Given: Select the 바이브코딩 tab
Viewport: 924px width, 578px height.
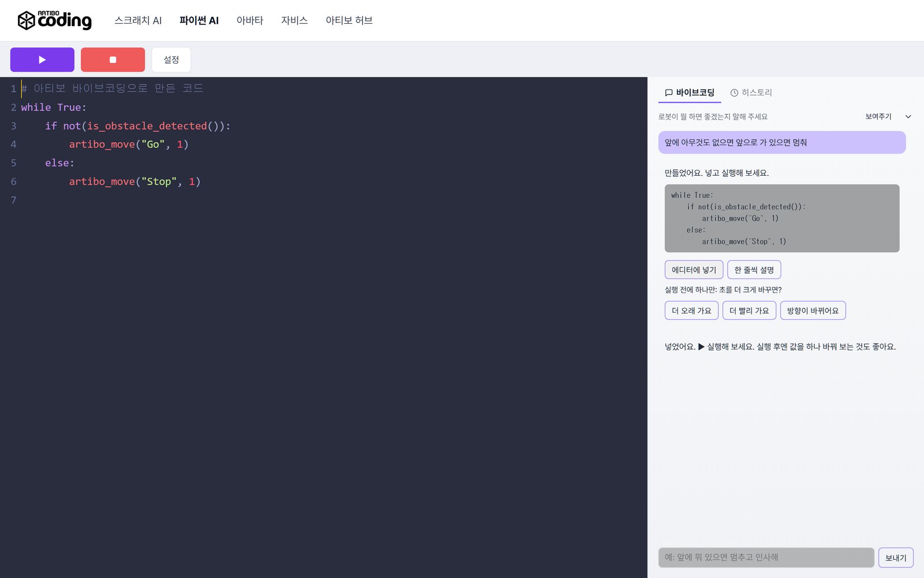Looking at the screenshot, I should click(x=690, y=92).
